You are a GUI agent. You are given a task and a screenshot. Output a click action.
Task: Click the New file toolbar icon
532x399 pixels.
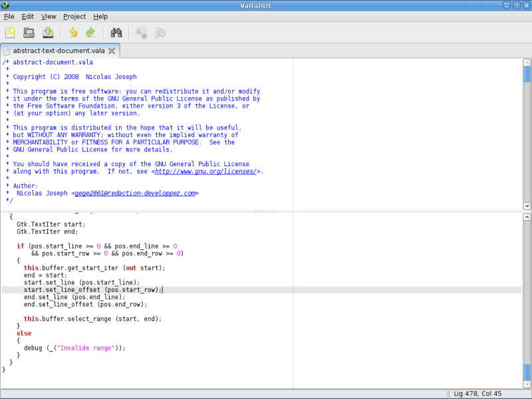click(10, 33)
